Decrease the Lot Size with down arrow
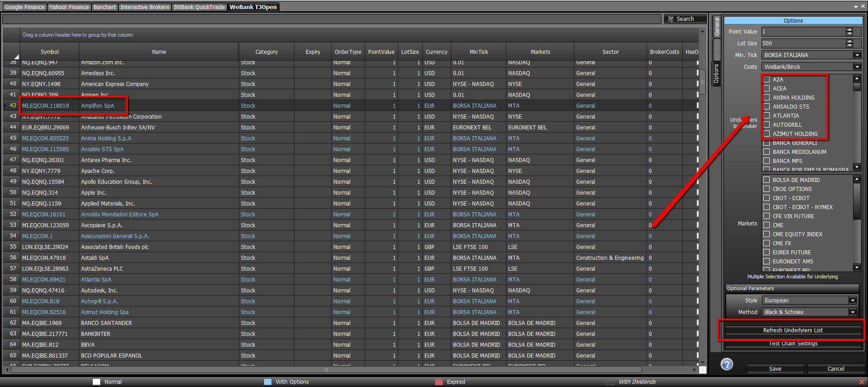Viewport: 868px width, 387px height. tap(849, 45)
